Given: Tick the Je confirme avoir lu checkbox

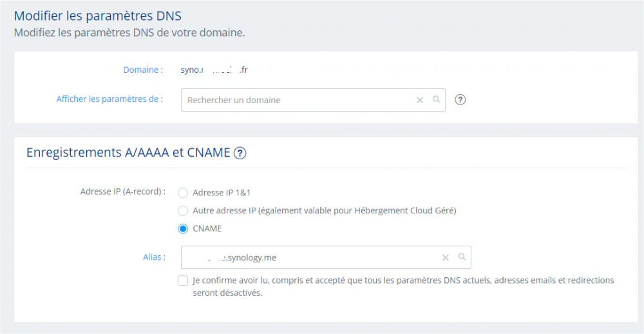Looking at the screenshot, I should pyautogui.click(x=184, y=281).
